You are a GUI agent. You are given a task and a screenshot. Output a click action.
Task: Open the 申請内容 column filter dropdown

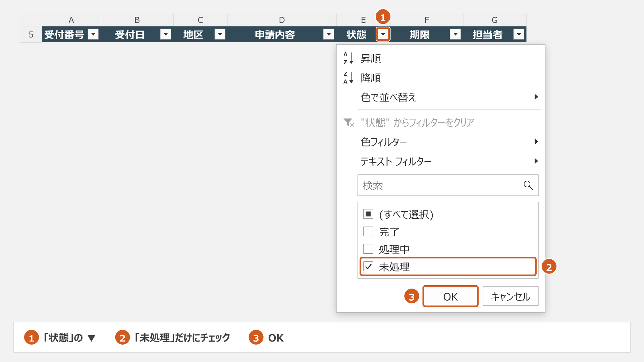[x=329, y=34]
